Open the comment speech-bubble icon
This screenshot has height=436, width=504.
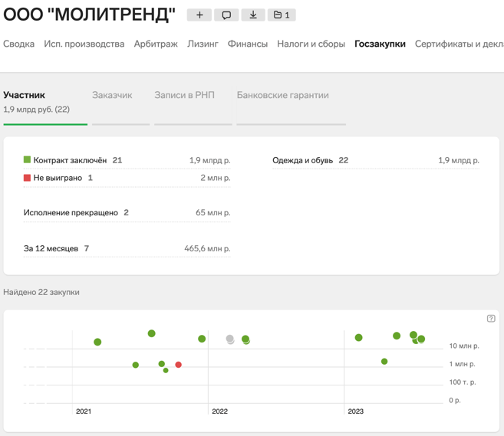click(x=226, y=15)
